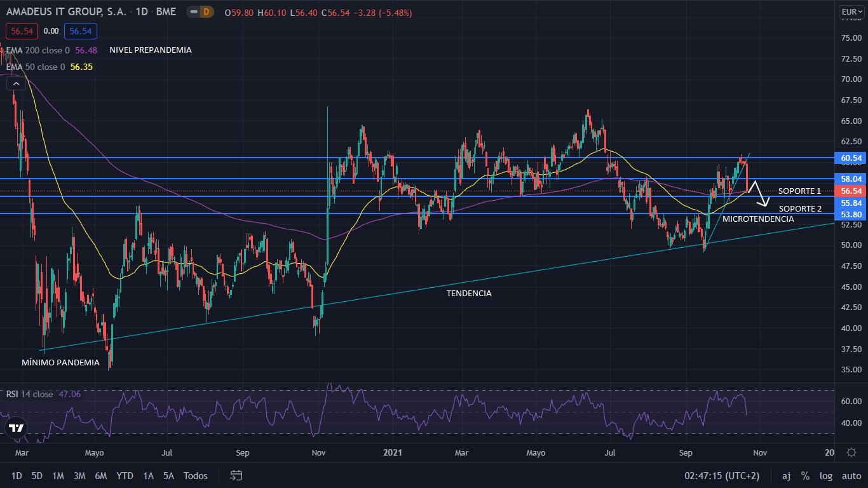This screenshot has width=868, height=488.
Task: Open the go-to-date calendar icon
Action: click(x=236, y=475)
